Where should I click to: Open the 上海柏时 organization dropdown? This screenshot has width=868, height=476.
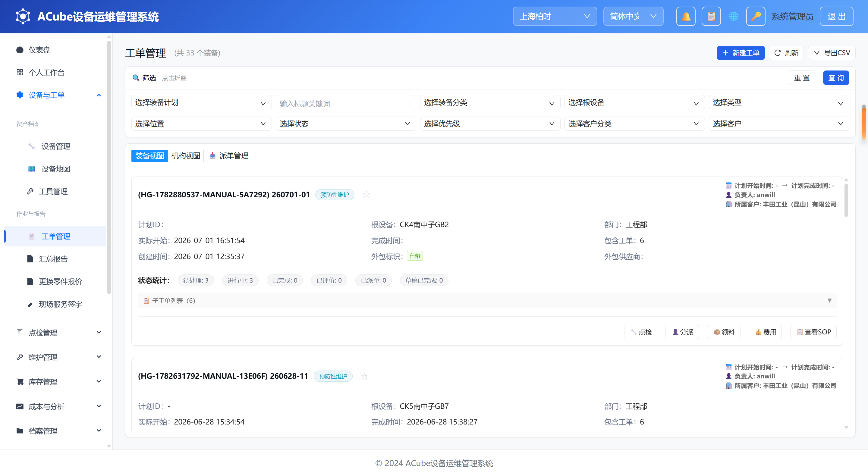click(x=555, y=16)
